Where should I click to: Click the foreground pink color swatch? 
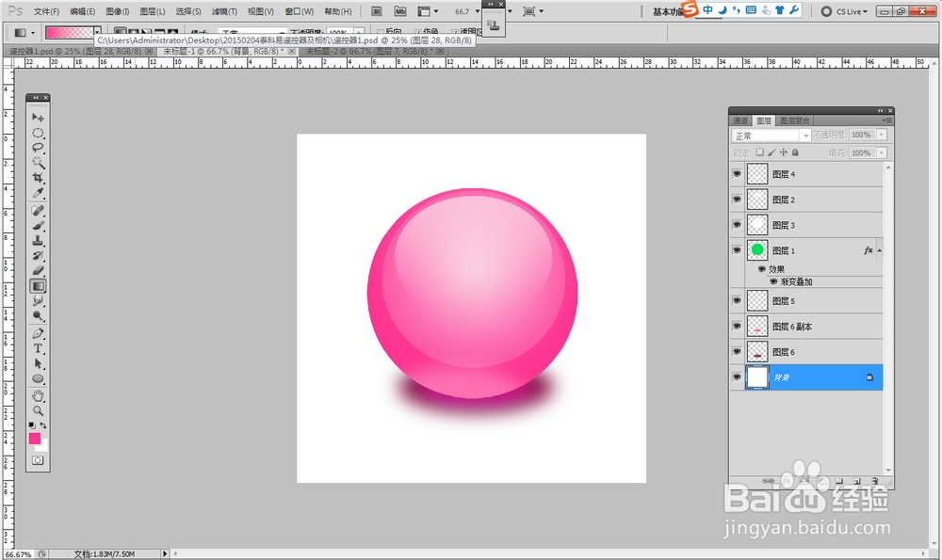tap(35, 439)
